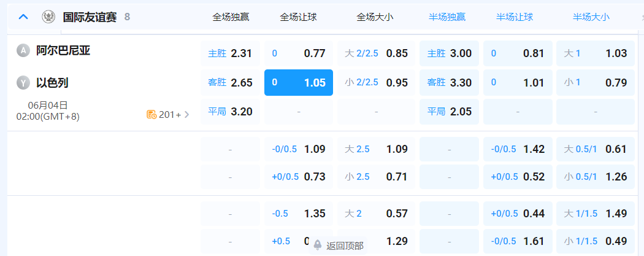Pick 大 2 at 0.57
644x256 pixels.
coord(376,214)
